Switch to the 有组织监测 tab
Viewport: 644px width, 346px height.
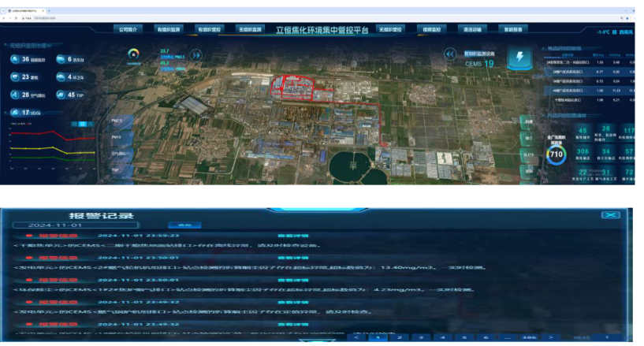point(169,29)
